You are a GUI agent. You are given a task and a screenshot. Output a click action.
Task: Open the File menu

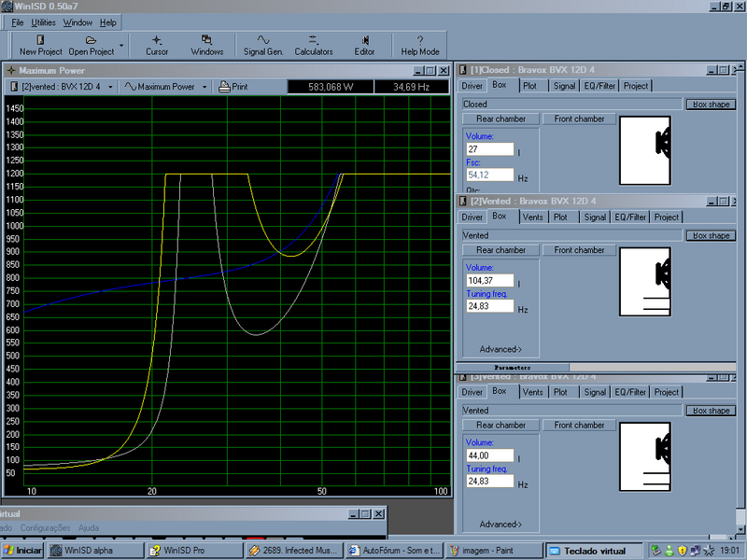point(17,22)
